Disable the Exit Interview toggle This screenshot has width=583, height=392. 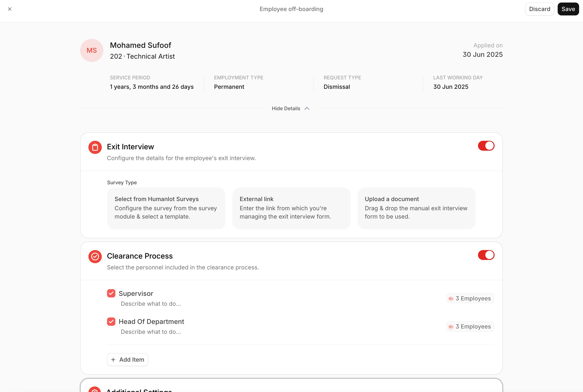[486, 146]
